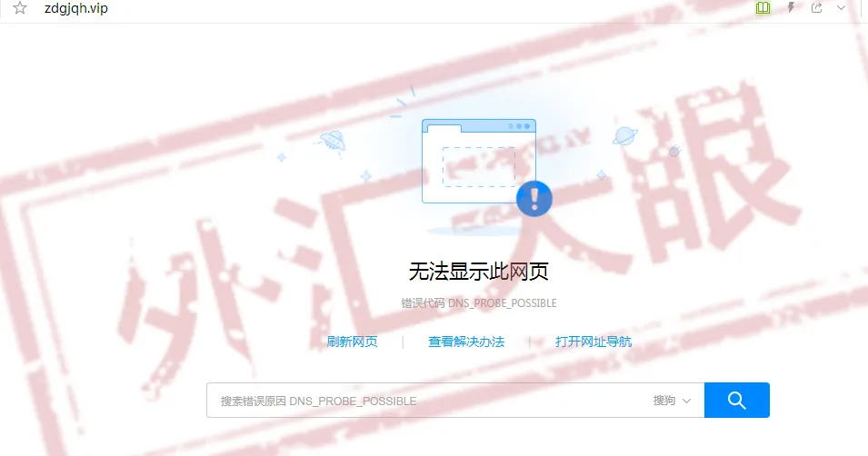Share the page using share icon
This screenshot has width=868, height=456.
(x=816, y=8)
